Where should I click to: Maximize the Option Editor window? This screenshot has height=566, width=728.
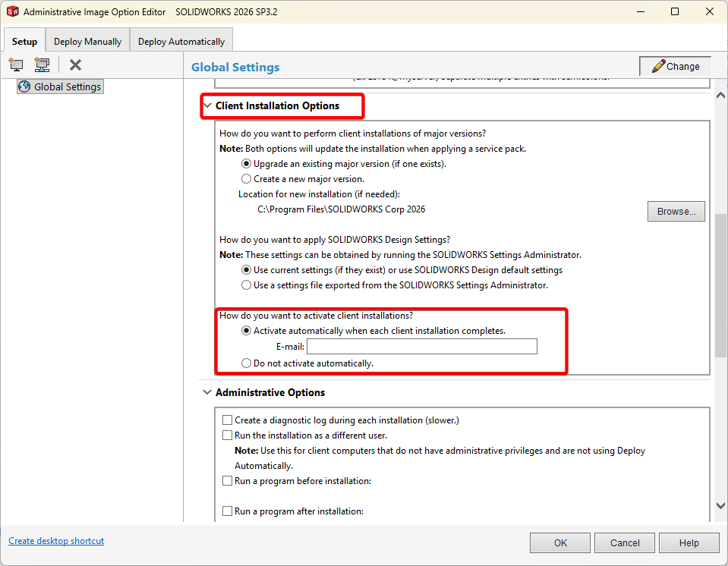coord(675,11)
